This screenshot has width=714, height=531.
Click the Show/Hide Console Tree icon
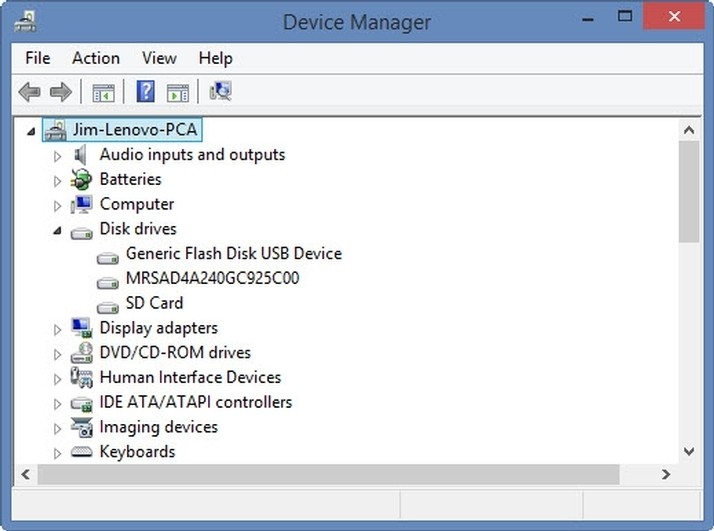(x=103, y=92)
